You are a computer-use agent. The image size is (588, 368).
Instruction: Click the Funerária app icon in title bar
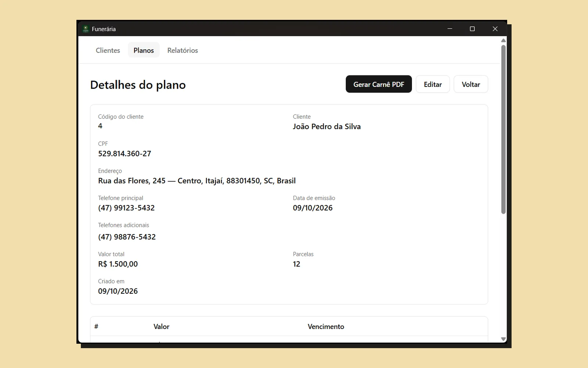tap(86, 29)
